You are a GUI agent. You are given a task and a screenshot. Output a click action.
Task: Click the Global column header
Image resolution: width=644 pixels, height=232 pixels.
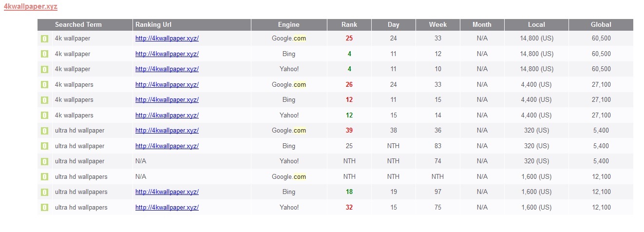(601, 25)
